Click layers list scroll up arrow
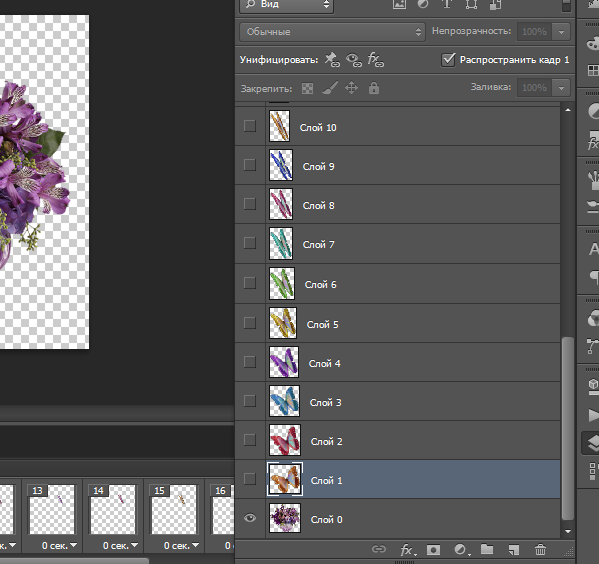The height and width of the screenshot is (564, 599). [568, 110]
